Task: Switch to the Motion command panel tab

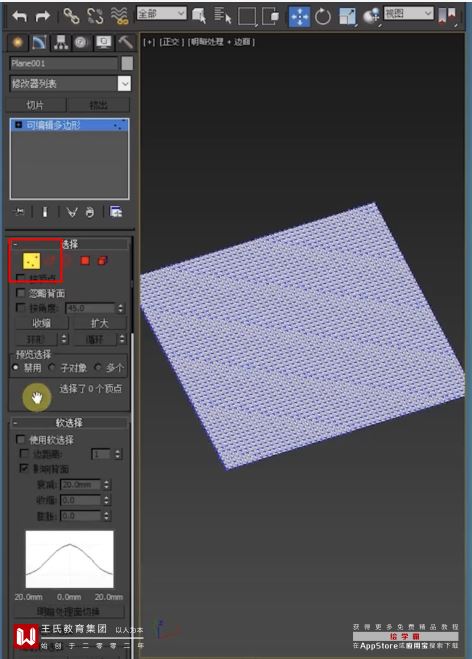Action: (x=82, y=42)
